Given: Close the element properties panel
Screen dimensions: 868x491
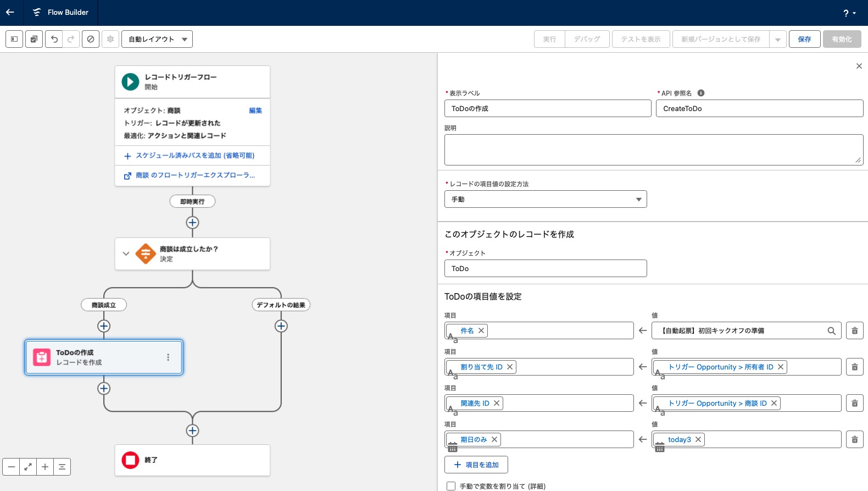Looking at the screenshot, I should (x=859, y=66).
